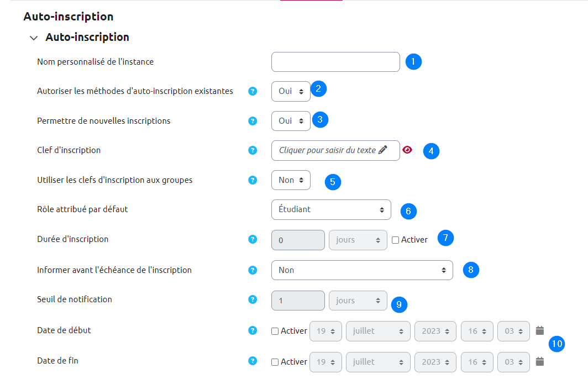588x379 pixels.
Task: Open Utiliser les clefs d'inscription aux groupes dropdown
Action: (291, 180)
